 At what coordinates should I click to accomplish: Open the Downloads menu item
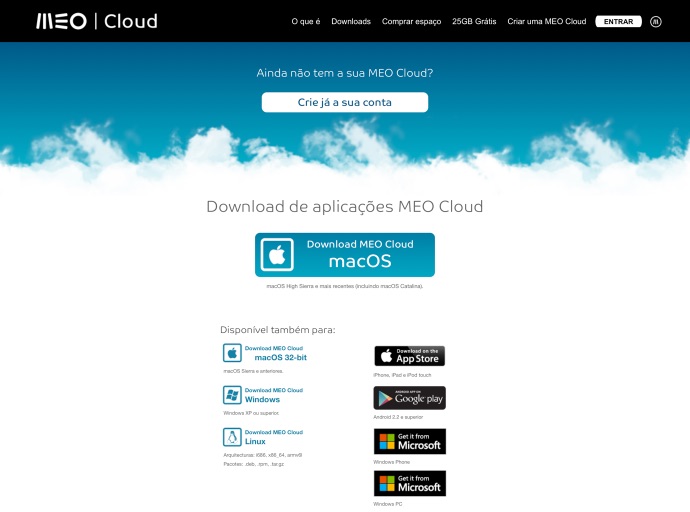click(351, 21)
